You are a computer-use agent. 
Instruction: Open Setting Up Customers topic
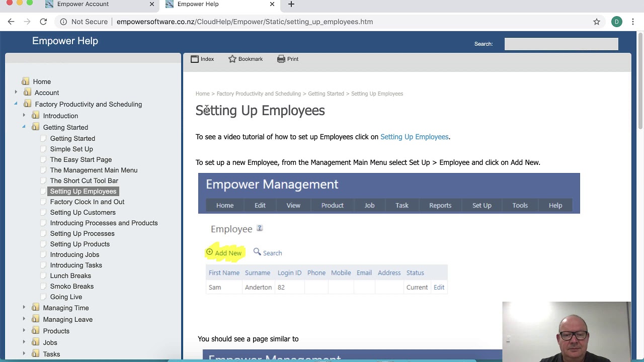point(83,212)
